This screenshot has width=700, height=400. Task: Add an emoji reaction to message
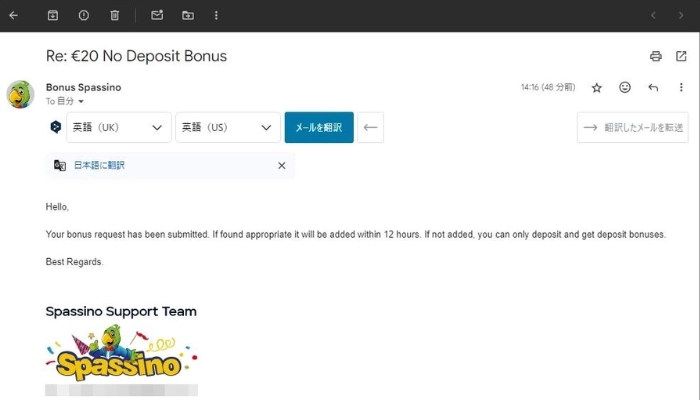(x=625, y=88)
